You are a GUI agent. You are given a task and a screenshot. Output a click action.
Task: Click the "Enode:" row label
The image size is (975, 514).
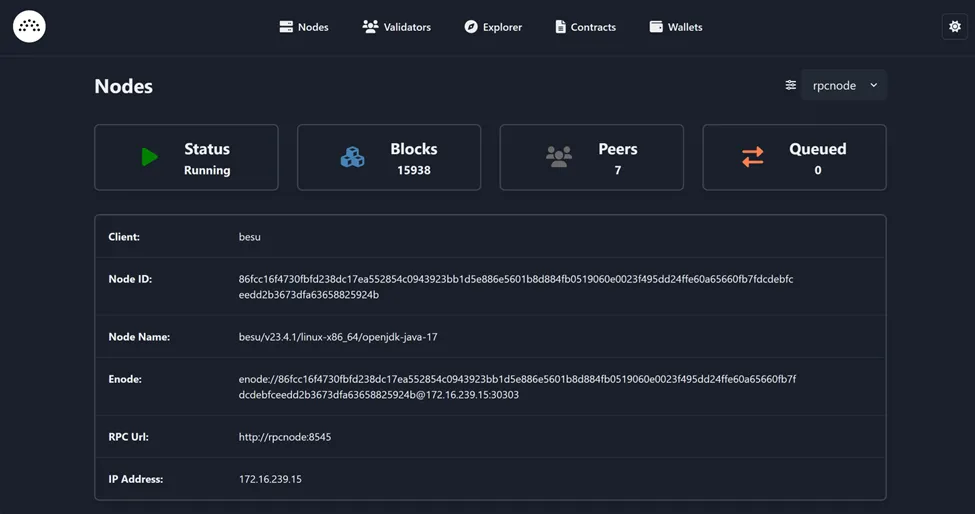tap(125, 379)
